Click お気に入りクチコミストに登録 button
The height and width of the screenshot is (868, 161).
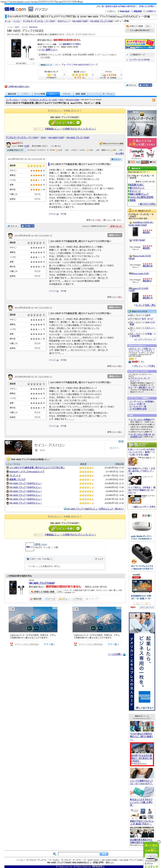tap(111, 143)
